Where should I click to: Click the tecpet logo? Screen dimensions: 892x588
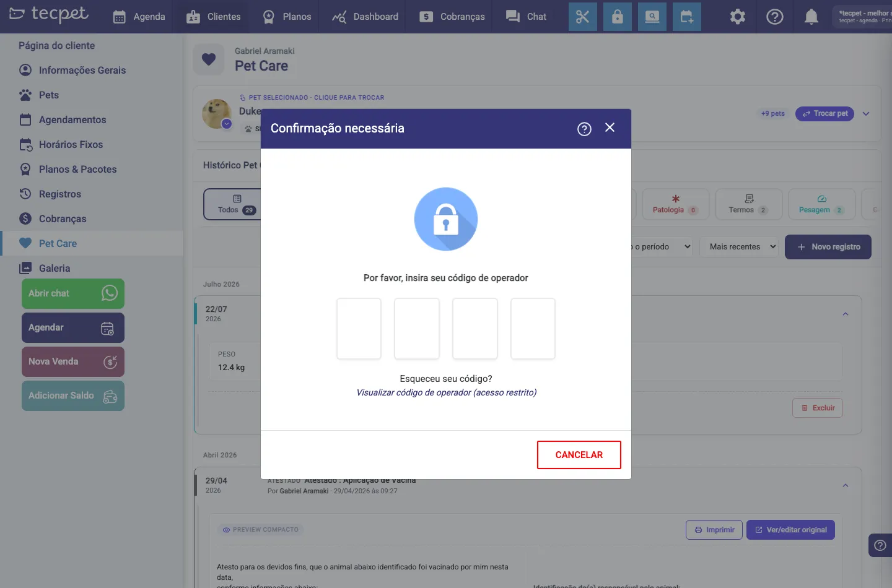[x=49, y=14]
